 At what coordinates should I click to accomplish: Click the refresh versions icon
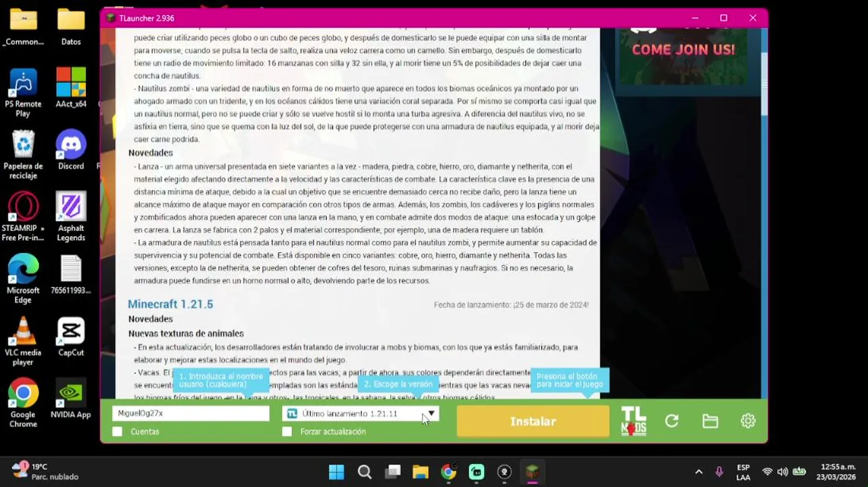tap(671, 421)
